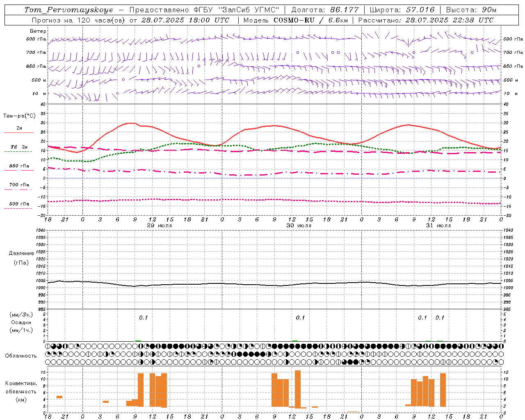Click the Облачность row label

pyautogui.click(x=21, y=356)
